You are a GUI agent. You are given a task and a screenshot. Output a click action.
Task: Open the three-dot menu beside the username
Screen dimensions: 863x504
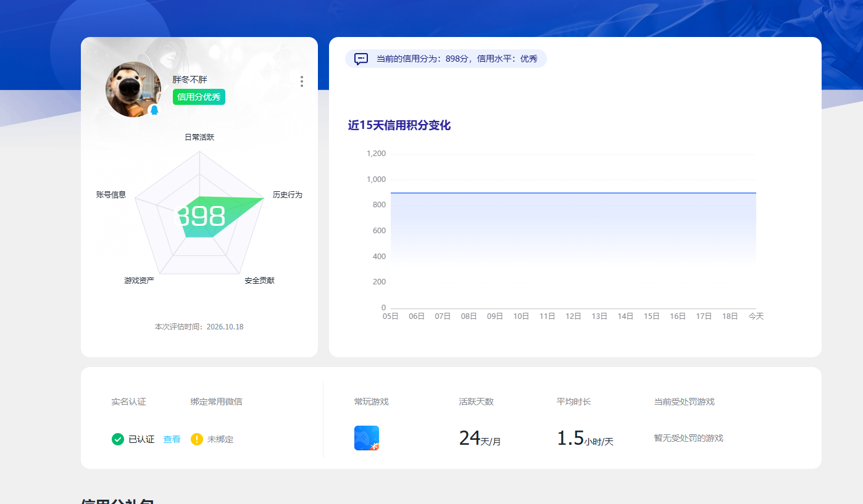301,81
